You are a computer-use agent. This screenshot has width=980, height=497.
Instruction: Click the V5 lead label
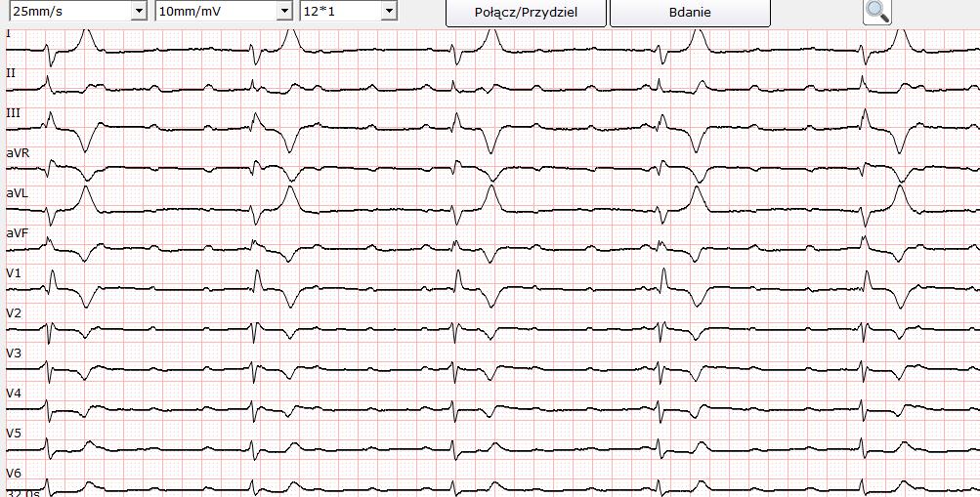click(14, 433)
